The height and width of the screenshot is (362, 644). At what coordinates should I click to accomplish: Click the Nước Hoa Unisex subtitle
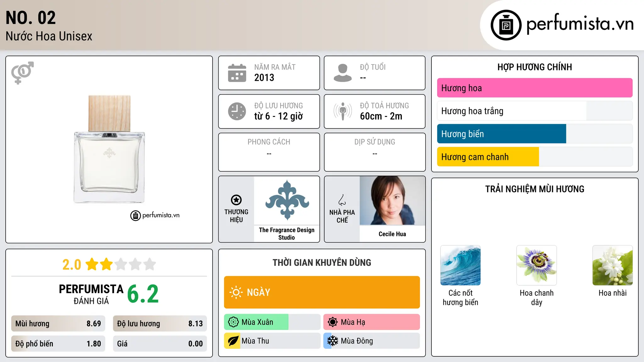(x=49, y=36)
